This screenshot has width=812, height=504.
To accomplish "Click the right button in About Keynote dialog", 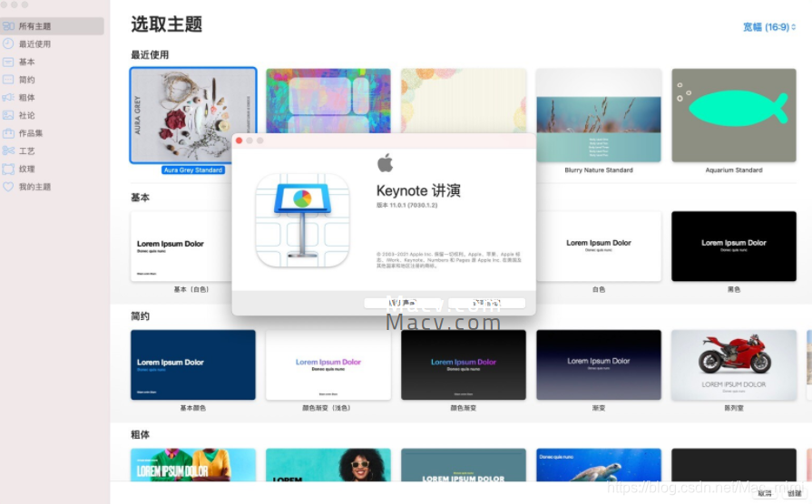I will tap(487, 303).
